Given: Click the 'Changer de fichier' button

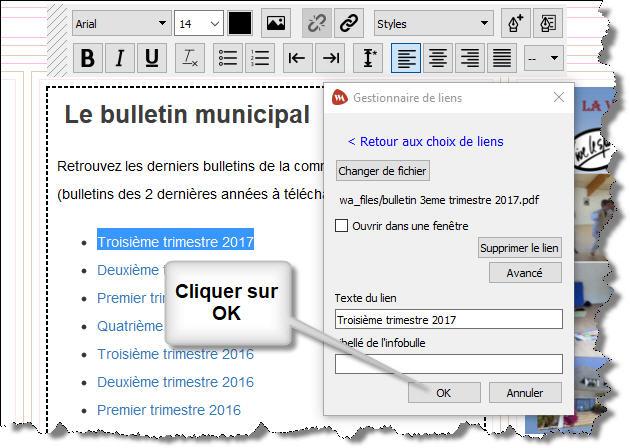Looking at the screenshot, I should pos(382,171).
